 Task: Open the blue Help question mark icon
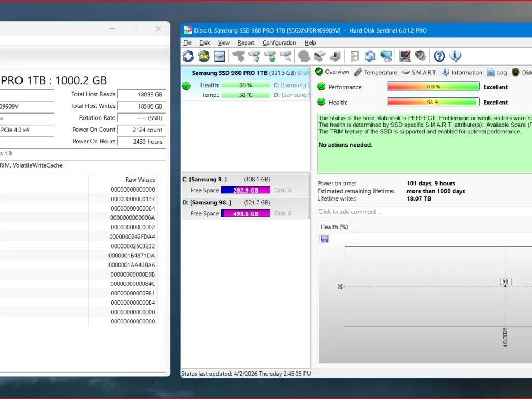(439, 56)
